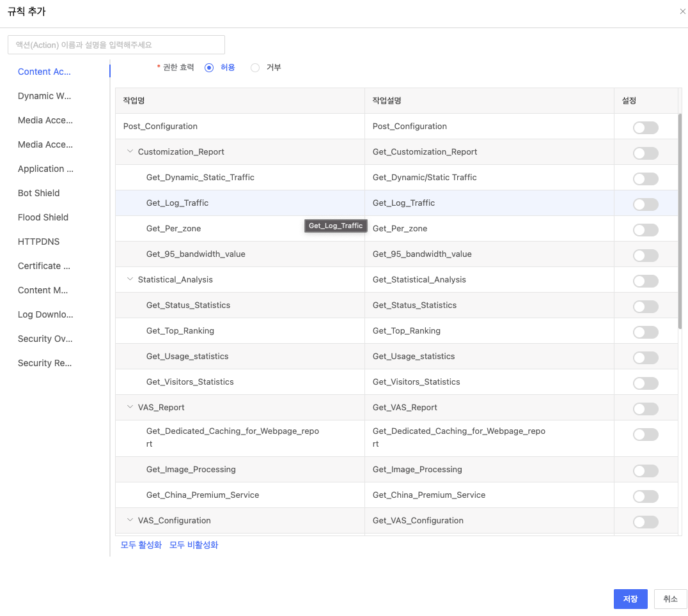
Task: Collapse the VAS_Report tree node
Action: click(x=130, y=408)
